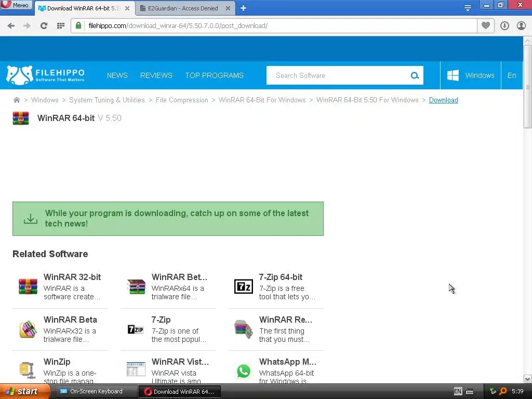Screen dimensions: 532x399
Task: Open System Tuning & Utilities breadcrumb
Action: [x=107, y=100]
